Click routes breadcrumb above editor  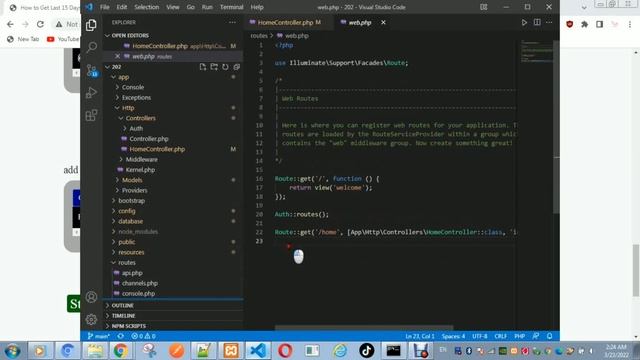tap(259, 36)
